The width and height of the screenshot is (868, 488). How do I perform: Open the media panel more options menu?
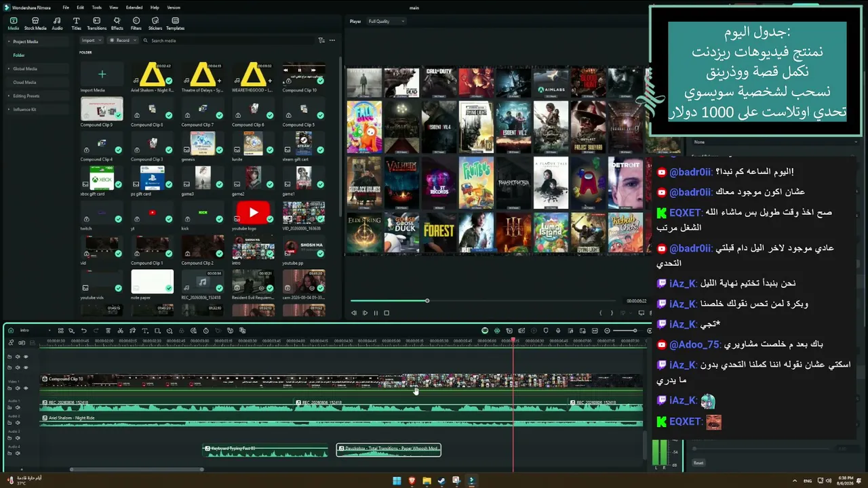click(332, 41)
